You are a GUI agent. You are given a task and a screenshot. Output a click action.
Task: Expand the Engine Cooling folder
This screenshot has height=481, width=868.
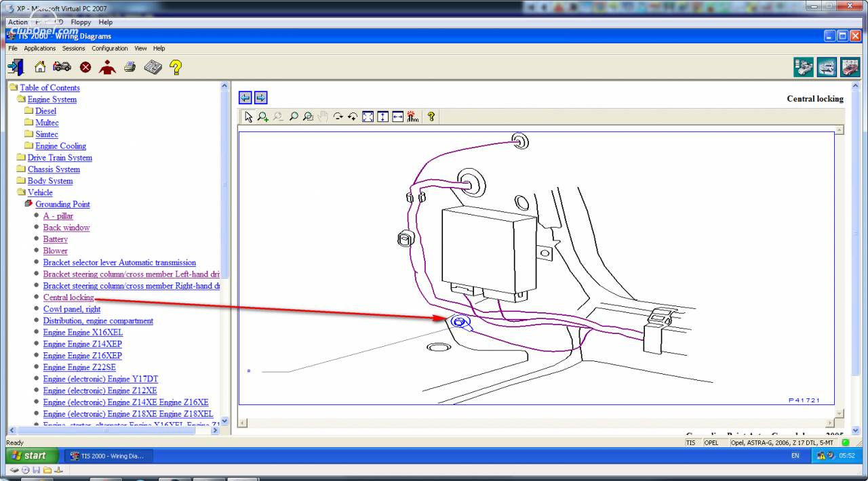28,146
